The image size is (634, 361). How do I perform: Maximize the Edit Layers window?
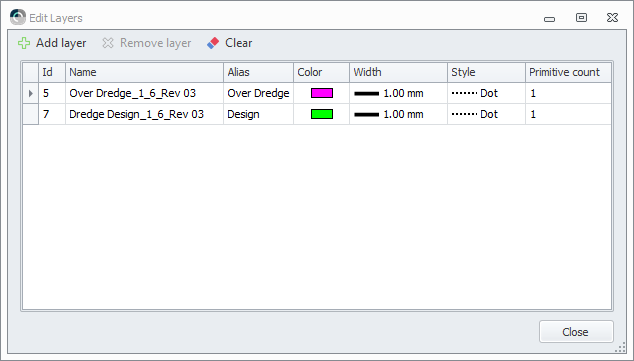581,17
